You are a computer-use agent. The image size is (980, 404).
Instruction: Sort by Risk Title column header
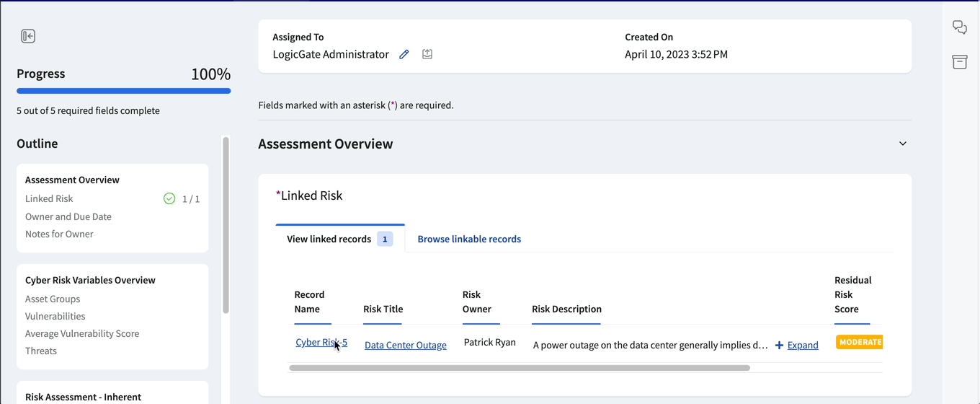click(383, 309)
